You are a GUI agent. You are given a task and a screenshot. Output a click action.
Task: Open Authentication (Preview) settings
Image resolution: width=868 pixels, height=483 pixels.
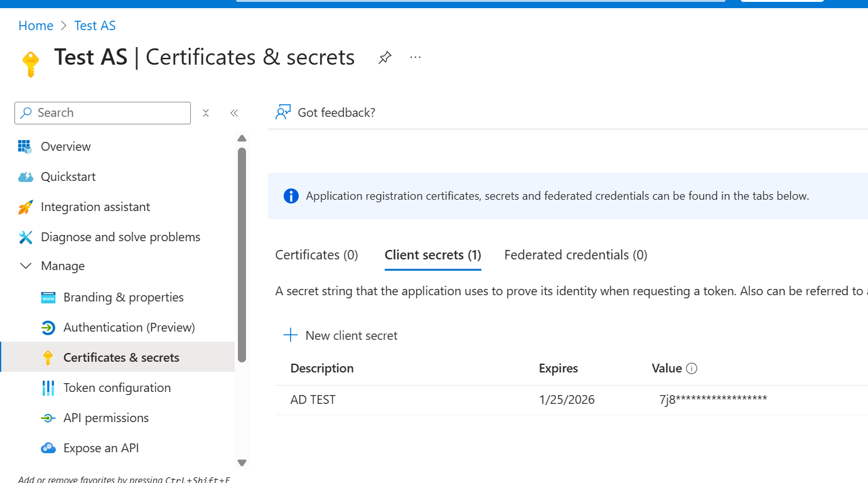129,327
